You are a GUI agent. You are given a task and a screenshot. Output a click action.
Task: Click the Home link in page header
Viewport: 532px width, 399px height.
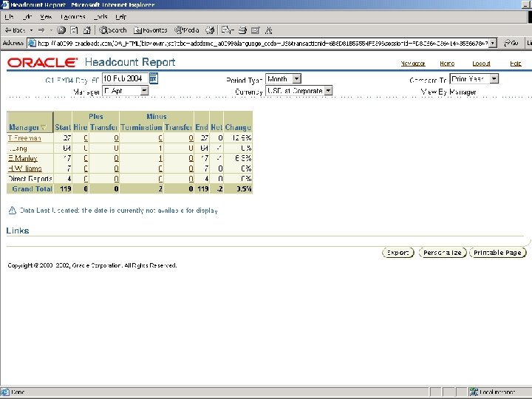[447, 64]
